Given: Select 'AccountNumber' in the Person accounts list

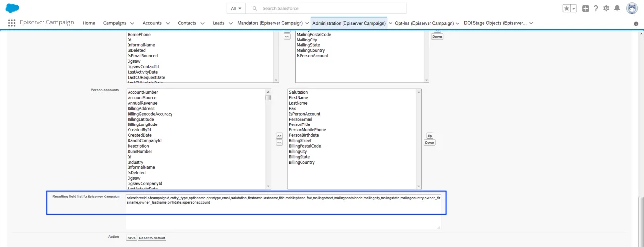Looking at the screenshot, I should pos(143,92).
